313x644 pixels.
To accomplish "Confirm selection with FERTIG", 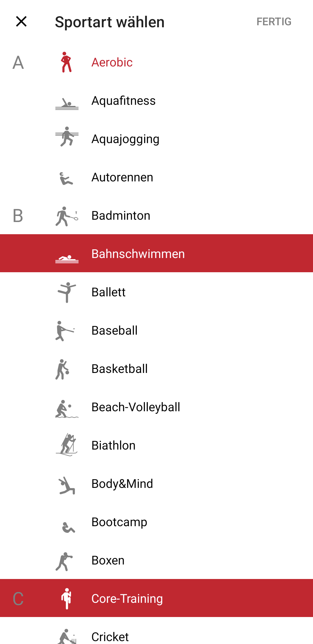I will point(274,21).
